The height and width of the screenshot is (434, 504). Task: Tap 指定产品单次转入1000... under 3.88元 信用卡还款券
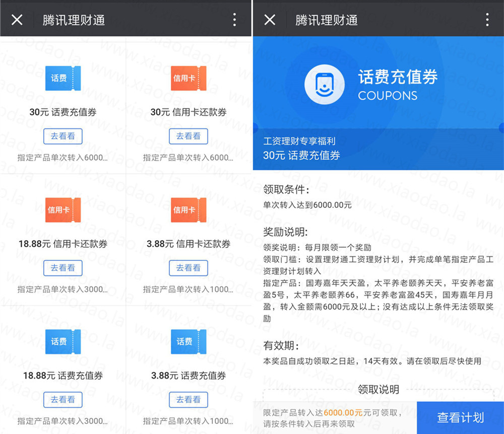point(188,289)
